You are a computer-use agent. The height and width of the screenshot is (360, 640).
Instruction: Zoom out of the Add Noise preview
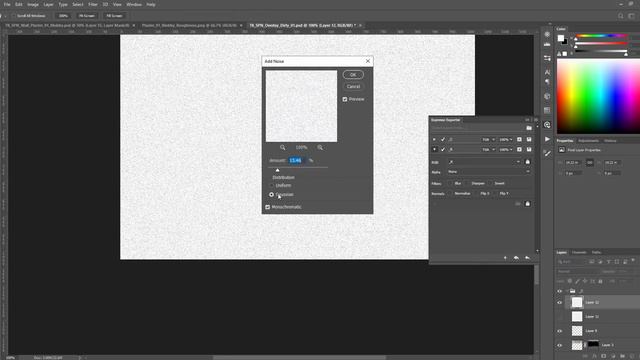click(x=282, y=147)
